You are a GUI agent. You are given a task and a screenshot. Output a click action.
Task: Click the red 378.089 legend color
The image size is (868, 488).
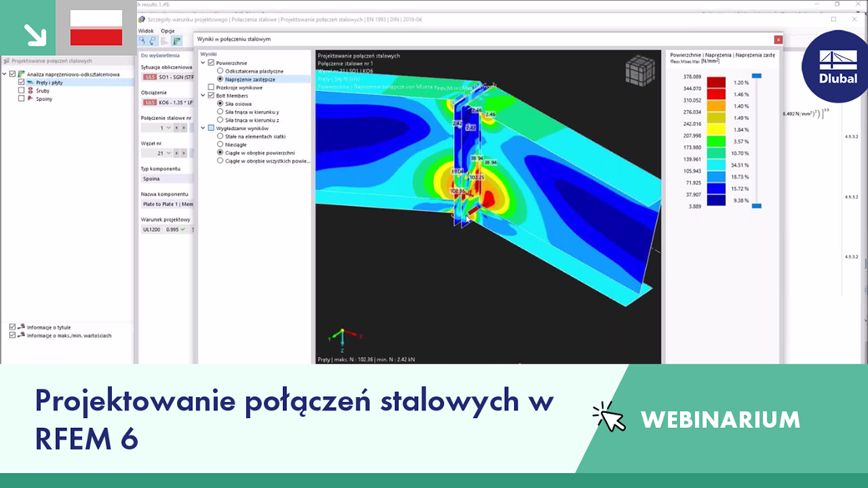point(716,83)
